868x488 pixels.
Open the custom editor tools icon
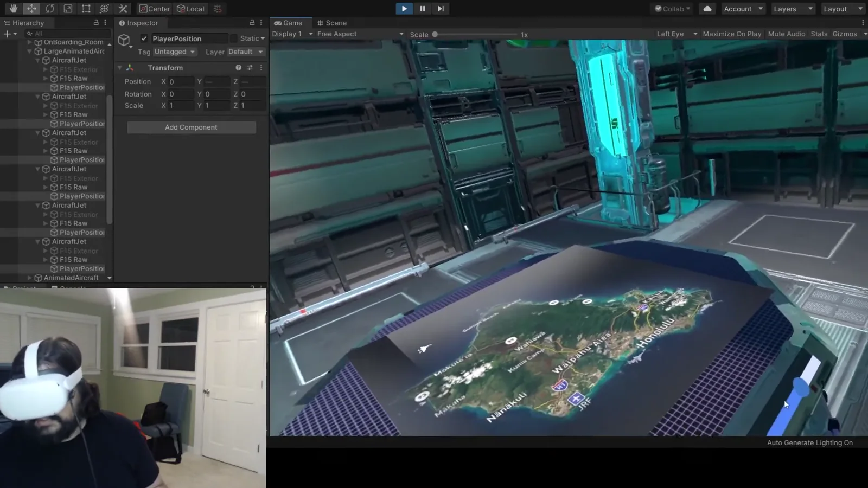click(x=123, y=9)
